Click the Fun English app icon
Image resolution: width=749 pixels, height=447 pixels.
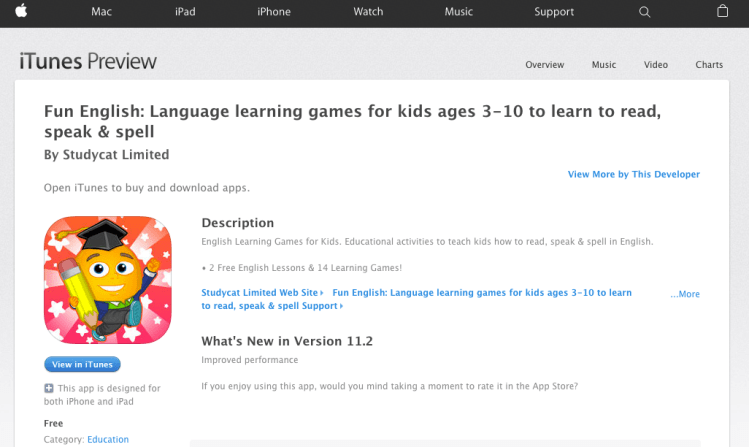pyautogui.click(x=108, y=280)
